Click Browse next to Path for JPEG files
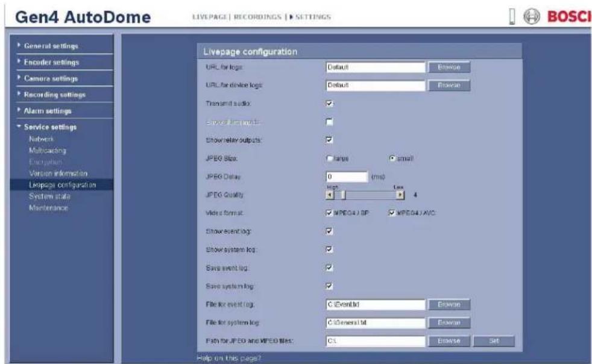This screenshot has height=364, width=592. click(449, 341)
